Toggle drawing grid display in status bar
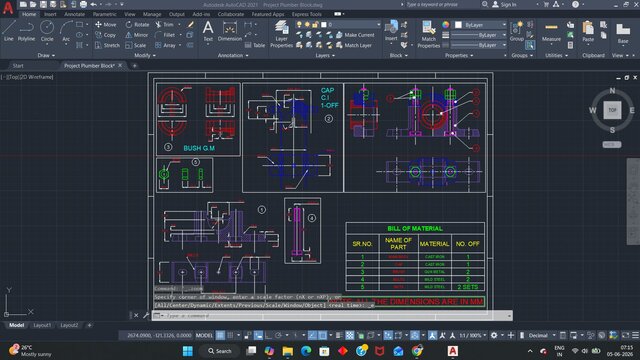The width and height of the screenshot is (640, 360). pos(220,336)
